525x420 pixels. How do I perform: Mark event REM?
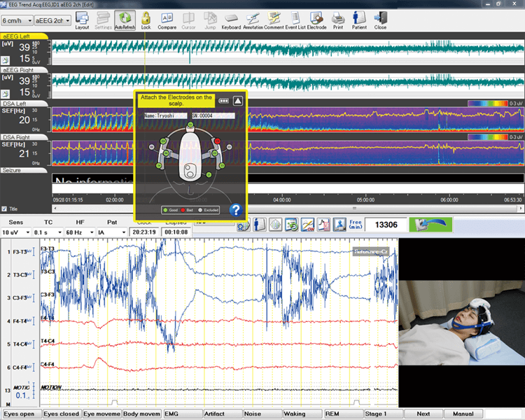click(343, 414)
